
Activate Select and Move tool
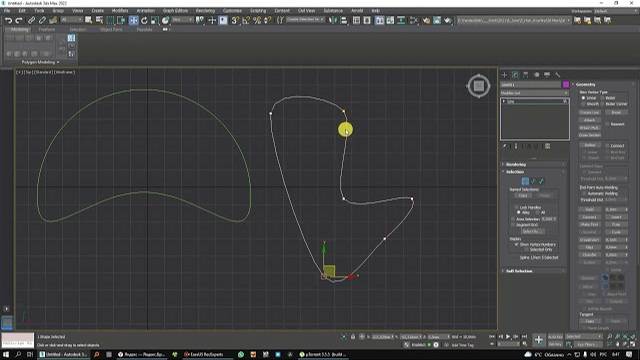tap(133, 20)
